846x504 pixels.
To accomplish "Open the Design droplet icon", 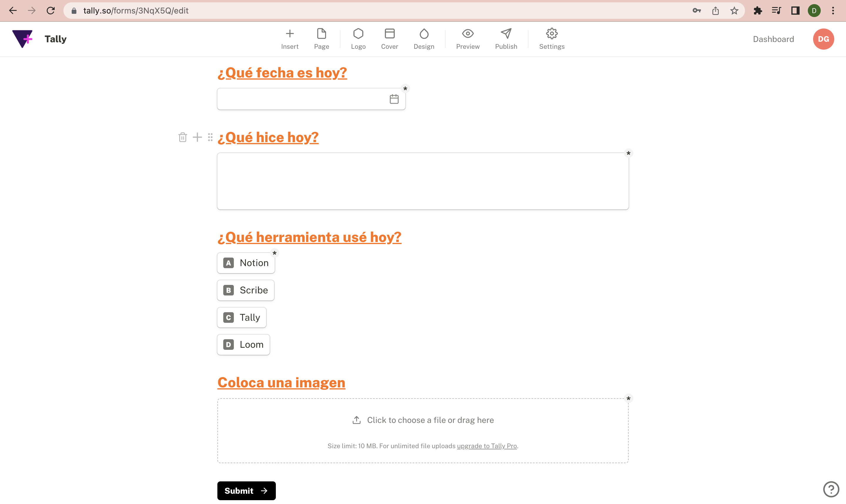I will [424, 33].
